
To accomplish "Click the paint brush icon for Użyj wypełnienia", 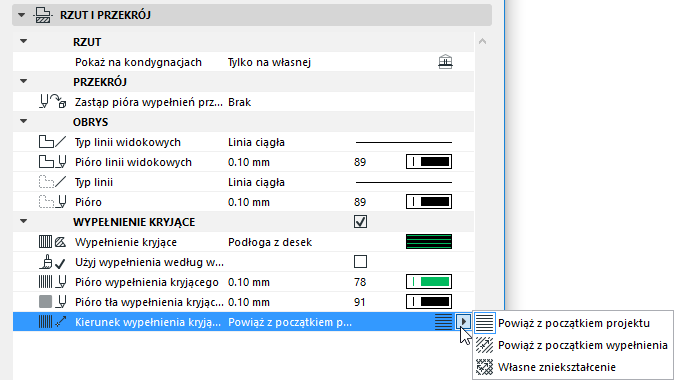I will (x=52, y=262).
